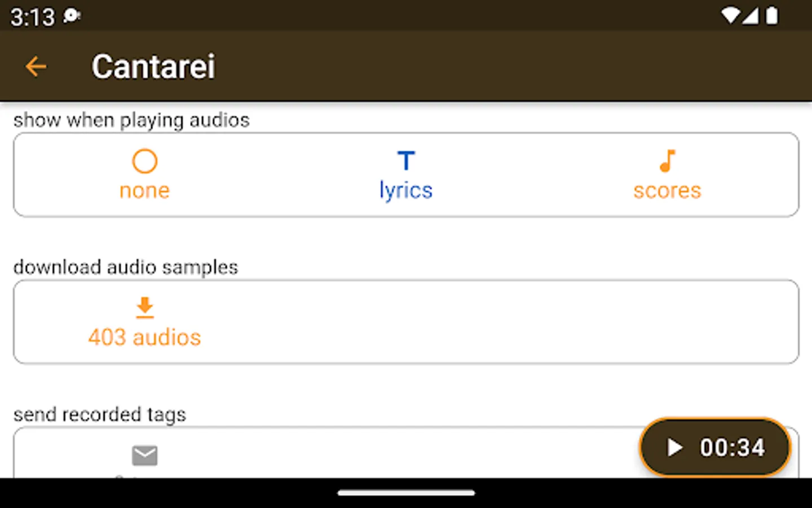Tap the "show when playing audios" heading
Screen dimensions: 812x508
point(131,120)
